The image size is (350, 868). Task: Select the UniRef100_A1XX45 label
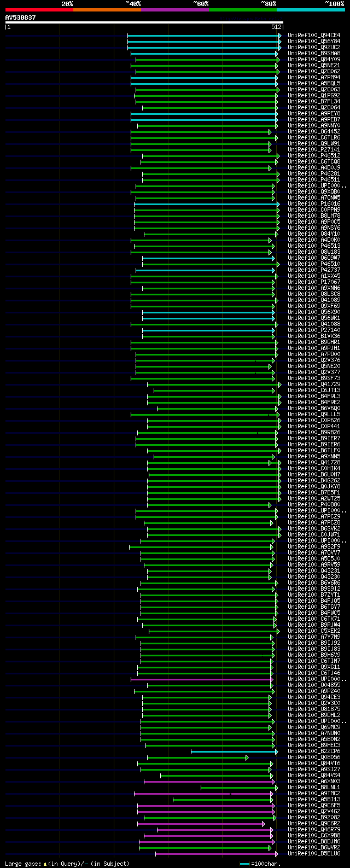[x=314, y=276]
